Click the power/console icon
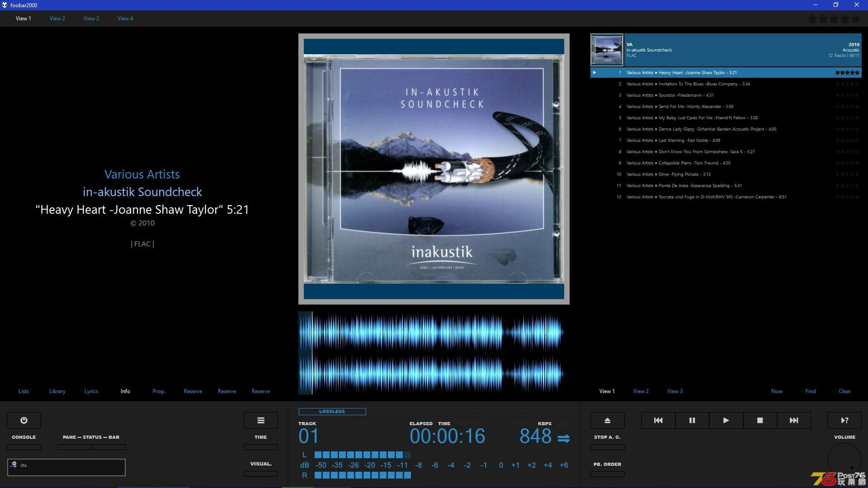868x488 pixels. 24,420
